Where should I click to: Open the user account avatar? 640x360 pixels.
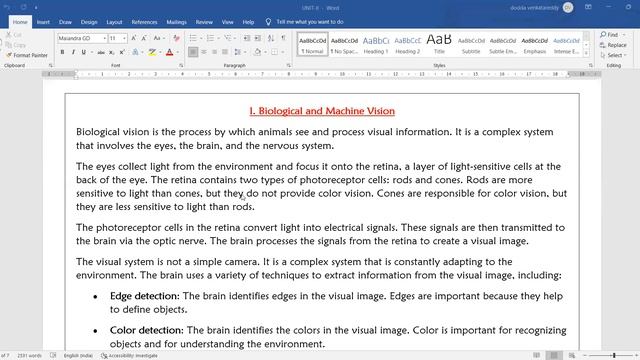[x=568, y=8]
